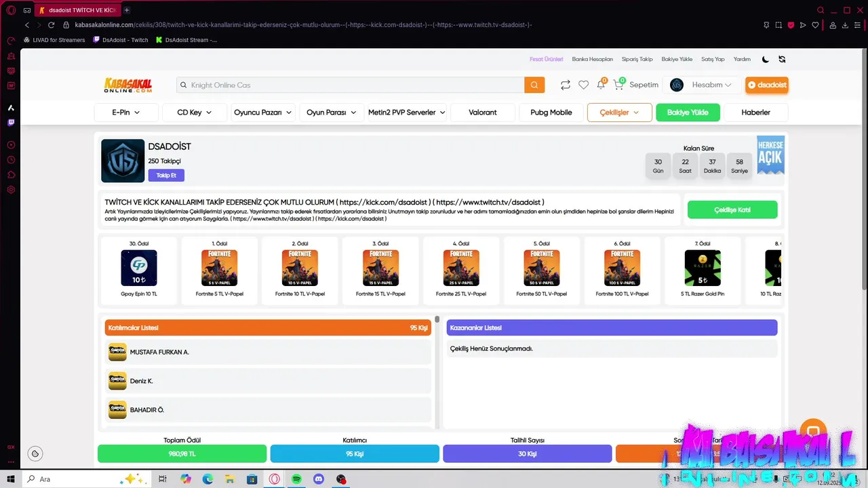Open Sipariş Takip link
868x488 pixels.
(x=637, y=59)
